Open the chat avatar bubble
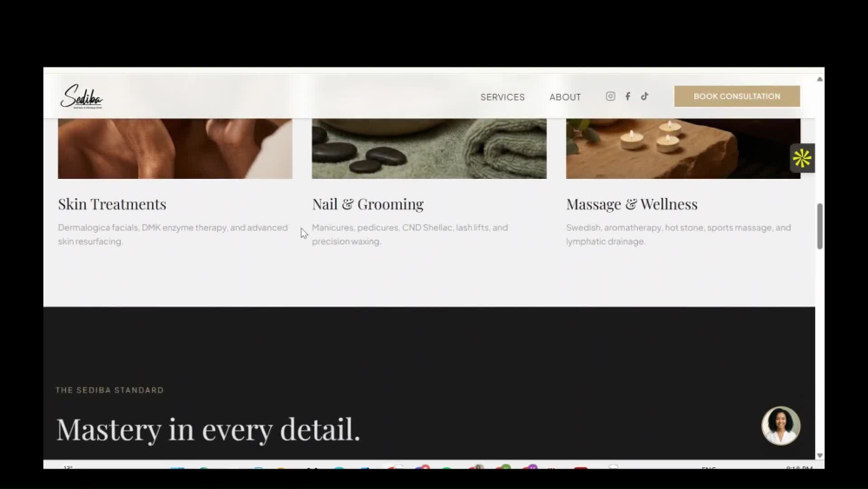 (780, 426)
